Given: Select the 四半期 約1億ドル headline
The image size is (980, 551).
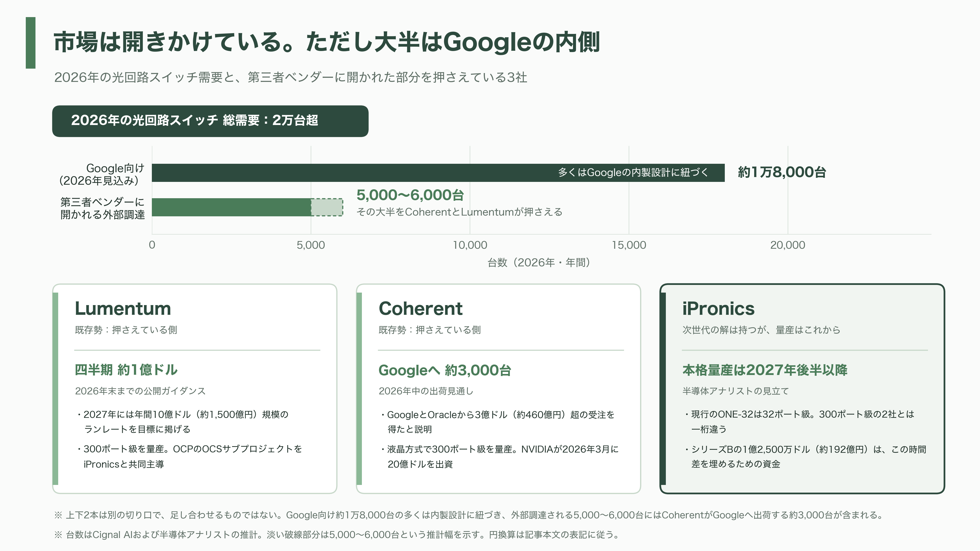Looking at the screenshot, I should (126, 370).
